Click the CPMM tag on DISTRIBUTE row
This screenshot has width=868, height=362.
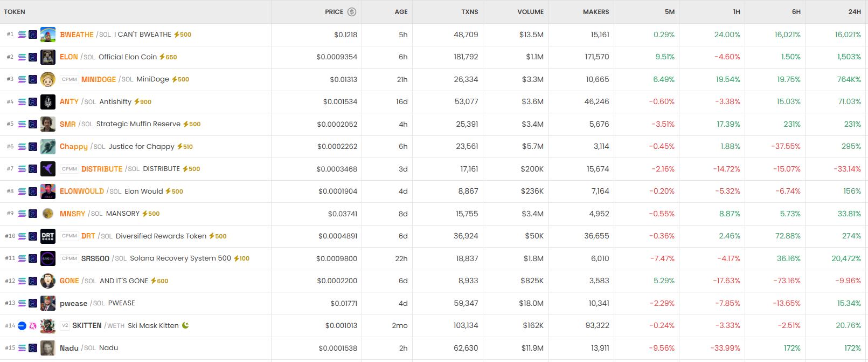[x=69, y=169]
